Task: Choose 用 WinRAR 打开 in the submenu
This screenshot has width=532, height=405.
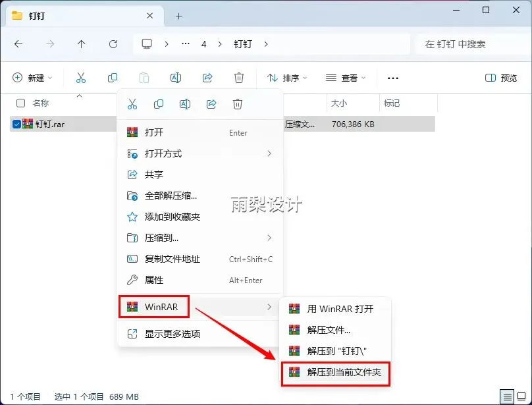Action: tap(335, 309)
